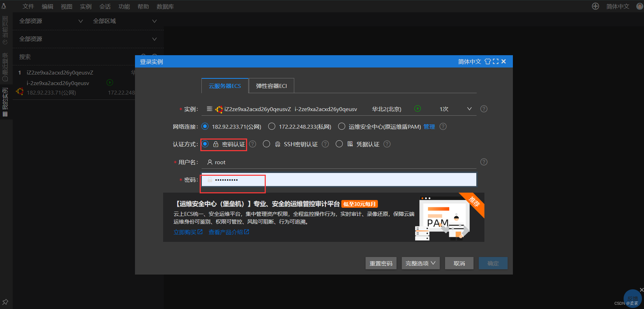Screen dimensions: 644x309
Task: Click the 确定 confirm button
Action: (x=493, y=263)
